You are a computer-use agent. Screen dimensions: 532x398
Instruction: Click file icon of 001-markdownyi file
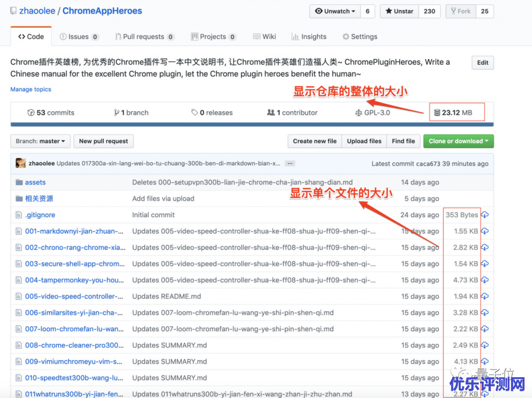19,231
